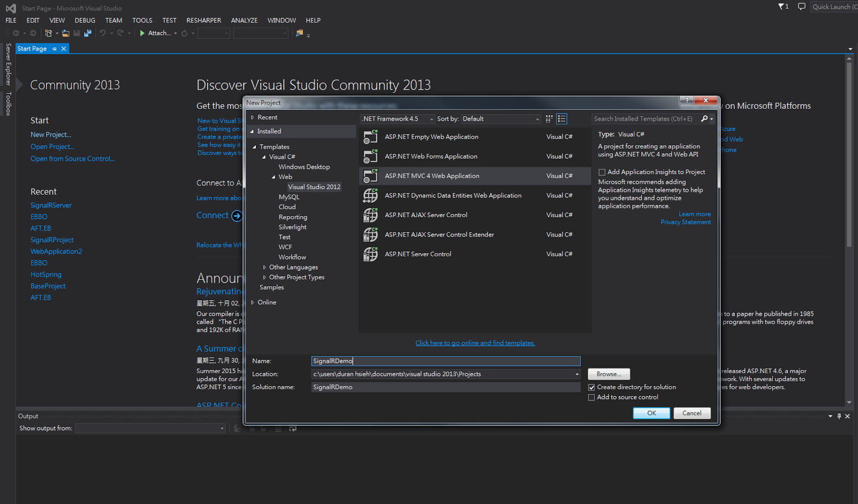Screen dimensions: 858x504
Task: Open the FILE menu
Action: click(x=11, y=20)
